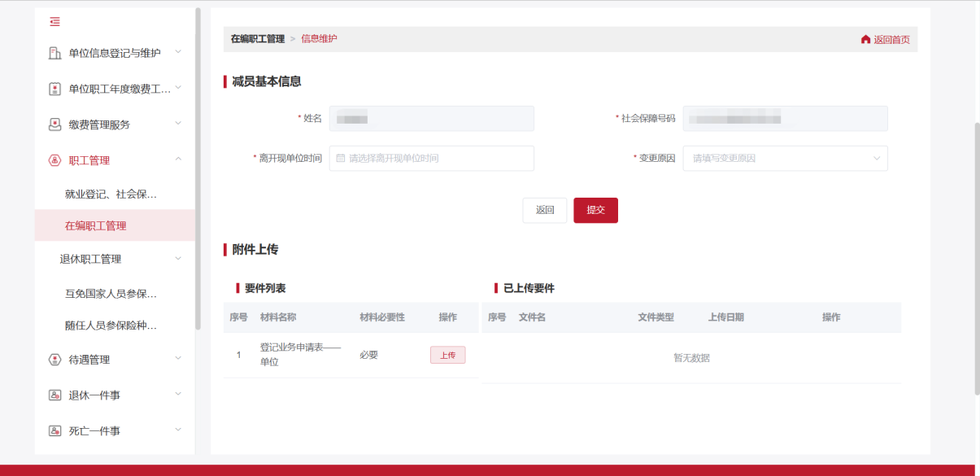
Task: Collapse the expanded 职工管理 section
Action: (x=179, y=159)
